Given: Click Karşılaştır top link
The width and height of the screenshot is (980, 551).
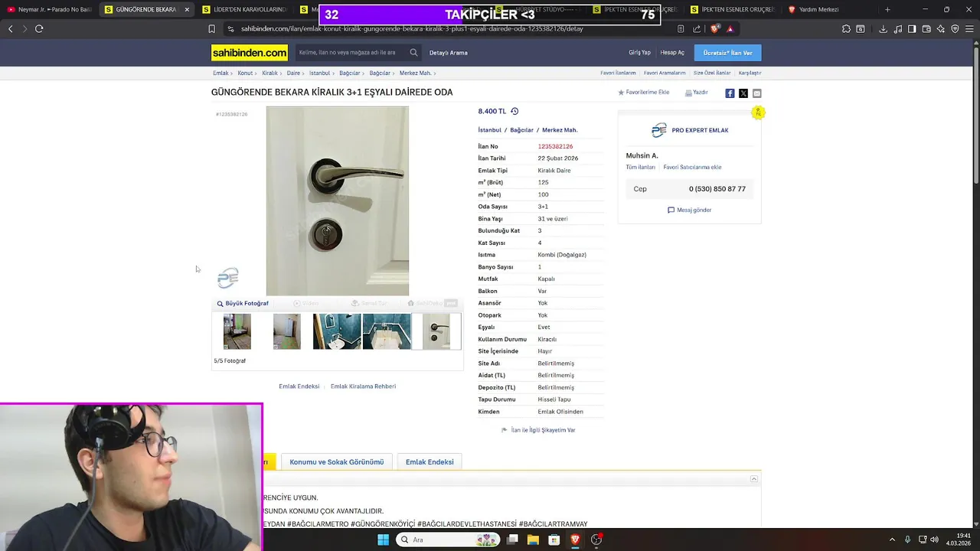Looking at the screenshot, I should click(x=750, y=73).
